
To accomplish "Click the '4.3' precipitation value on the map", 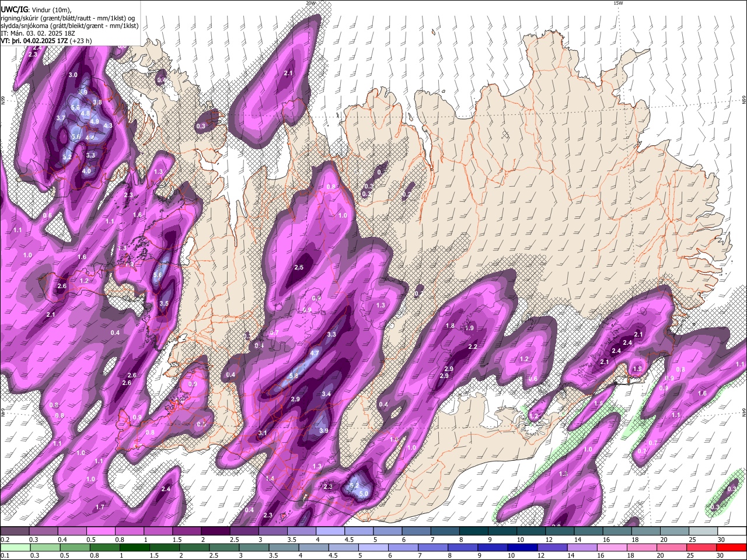I will (108, 125).
